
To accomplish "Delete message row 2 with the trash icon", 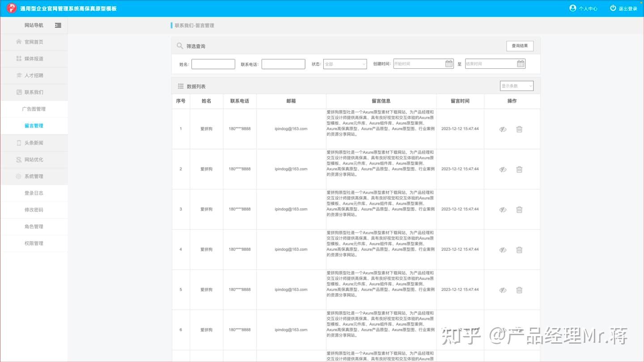I will pos(519,169).
